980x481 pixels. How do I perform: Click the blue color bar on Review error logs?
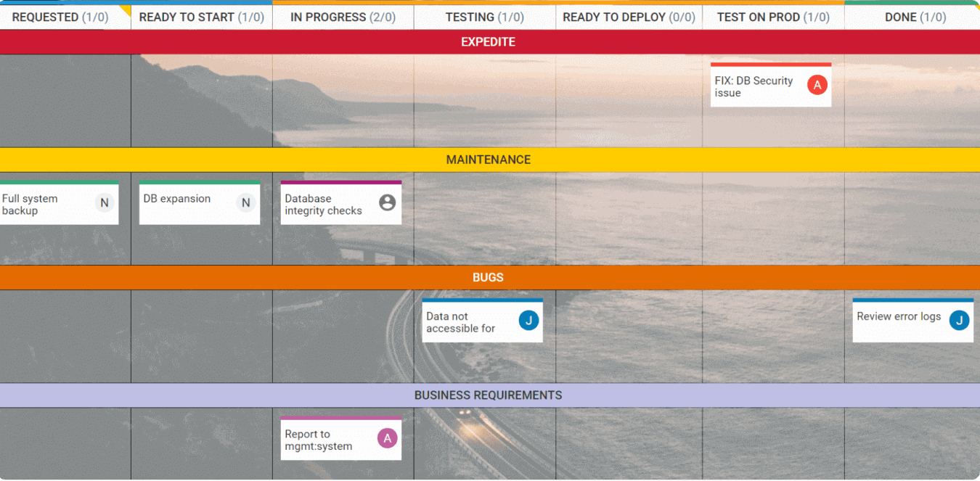pos(912,300)
